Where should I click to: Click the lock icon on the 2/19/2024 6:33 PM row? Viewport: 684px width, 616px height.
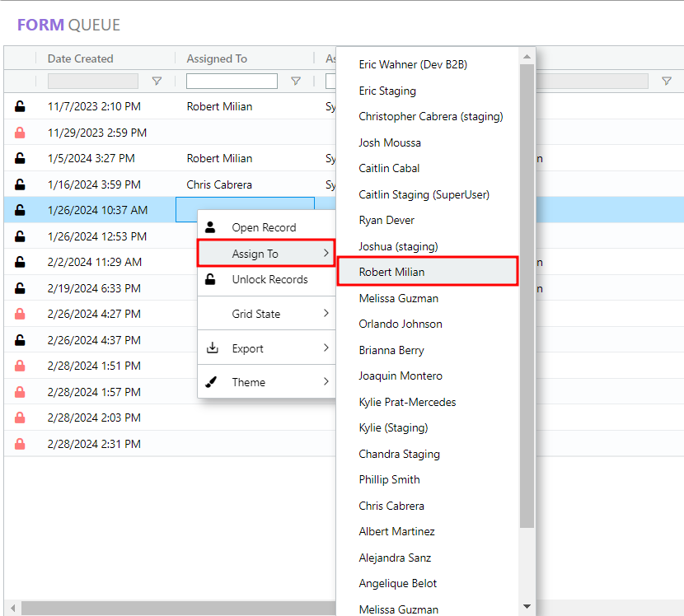(20, 288)
